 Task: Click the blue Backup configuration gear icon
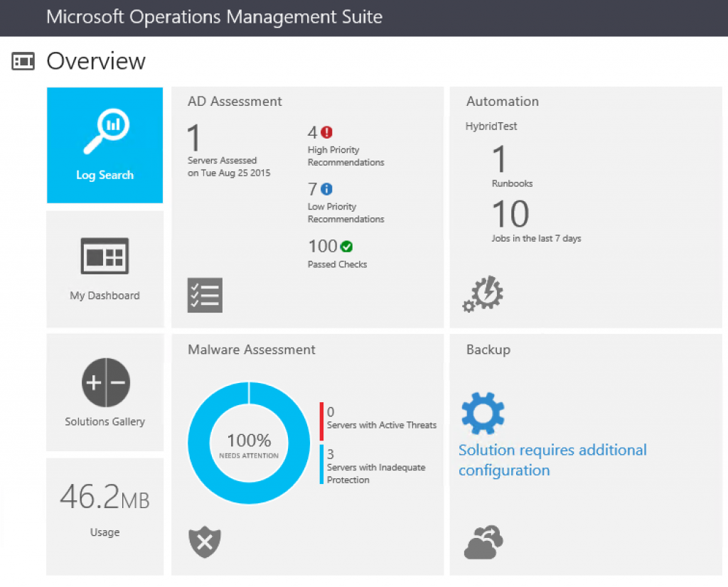click(x=483, y=413)
